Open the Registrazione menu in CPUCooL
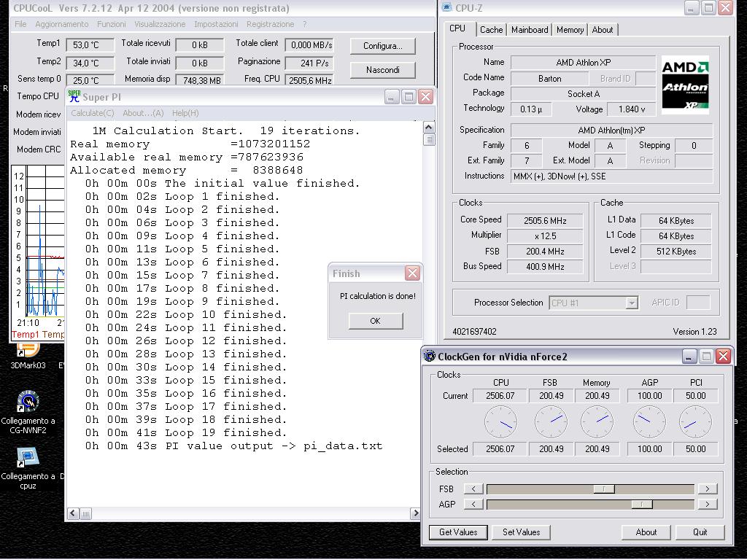Image resolution: width=747 pixels, height=560 pixels. click(x=270, y=24)
